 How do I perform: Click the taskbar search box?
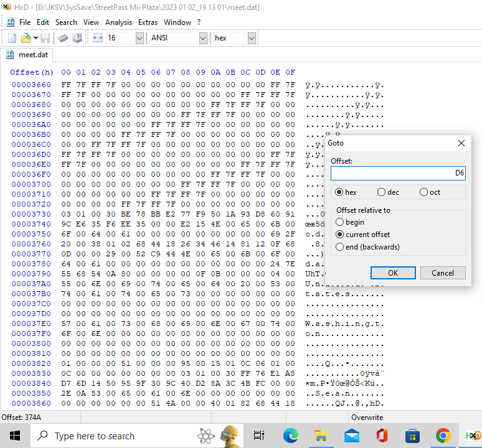tap(137, 436)
